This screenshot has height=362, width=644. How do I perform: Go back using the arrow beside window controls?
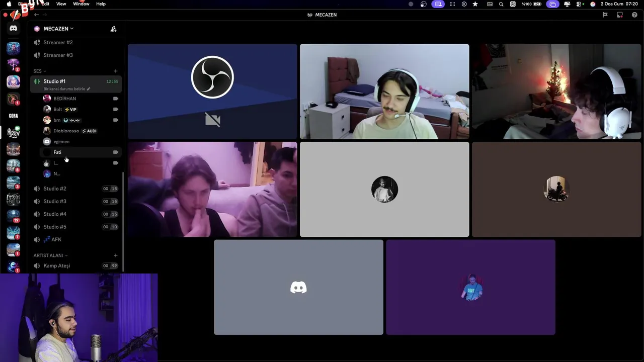(x=36, y=15)
